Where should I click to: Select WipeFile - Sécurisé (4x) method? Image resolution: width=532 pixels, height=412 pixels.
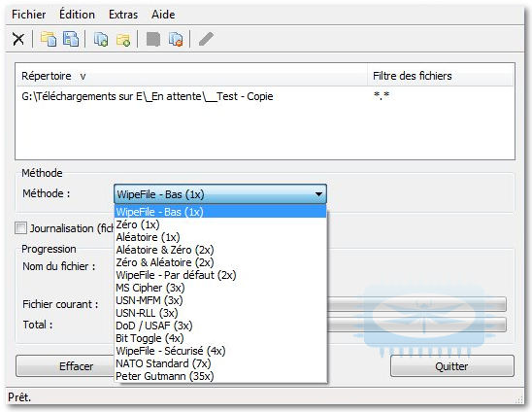tap(220, 351)
